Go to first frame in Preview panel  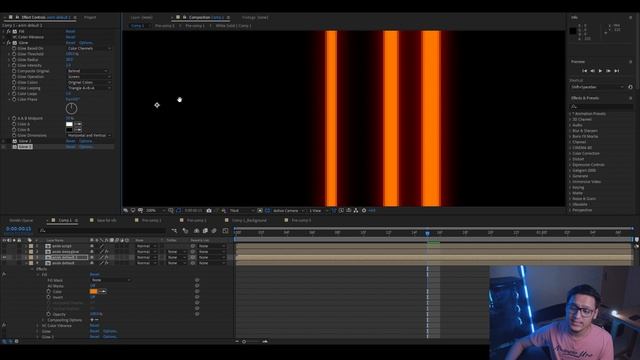click(584, 71)
